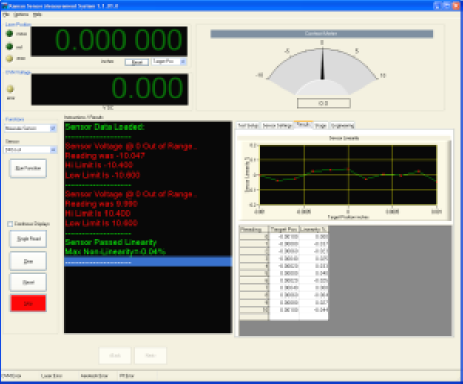This screenshot has width=463, height=384.
Task: Select row header for reading 0
Action: pyautogui.click(x=254, y=237)
